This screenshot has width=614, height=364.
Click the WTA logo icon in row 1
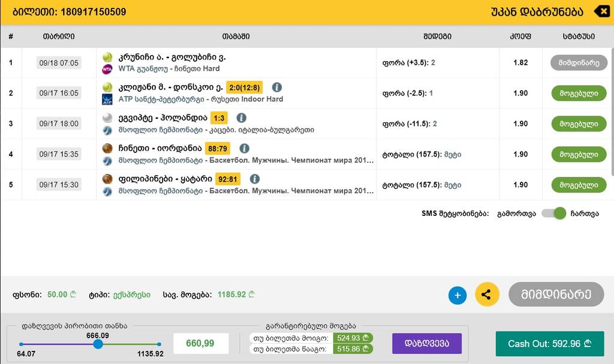[x=107, y=69]
